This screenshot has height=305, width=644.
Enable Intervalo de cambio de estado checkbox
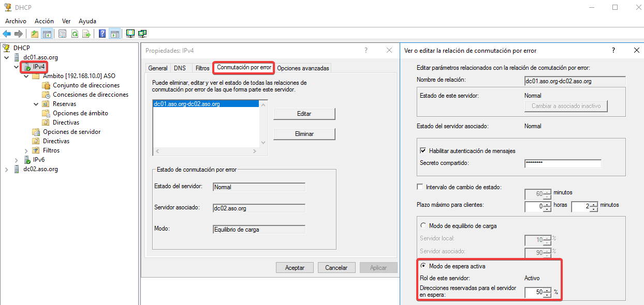[421, 187]
